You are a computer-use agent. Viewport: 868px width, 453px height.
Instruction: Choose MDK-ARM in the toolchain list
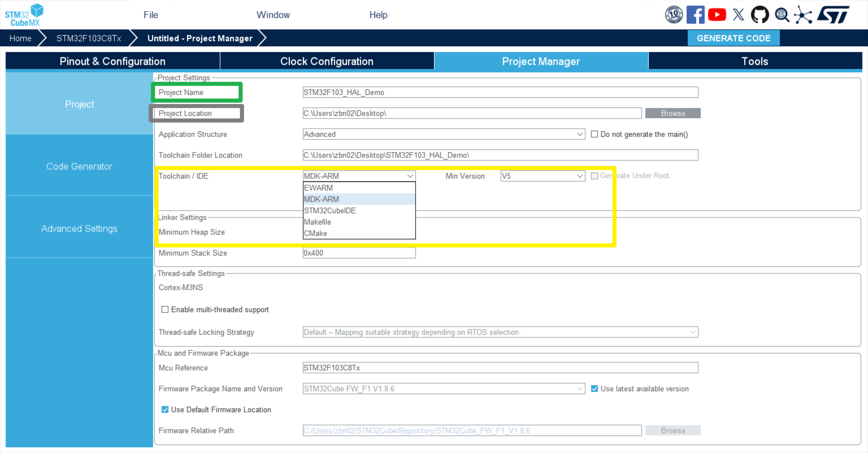coord(359,199)
